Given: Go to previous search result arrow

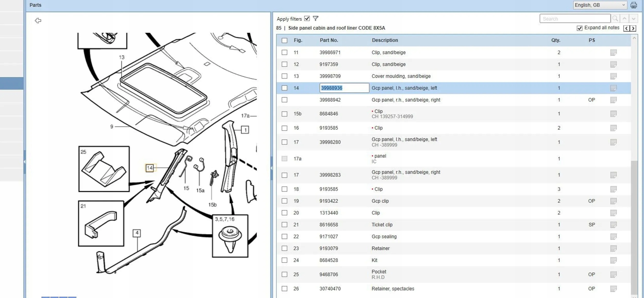Looking at the screenshot, I should pyautogui.click(x=624, y=19).
